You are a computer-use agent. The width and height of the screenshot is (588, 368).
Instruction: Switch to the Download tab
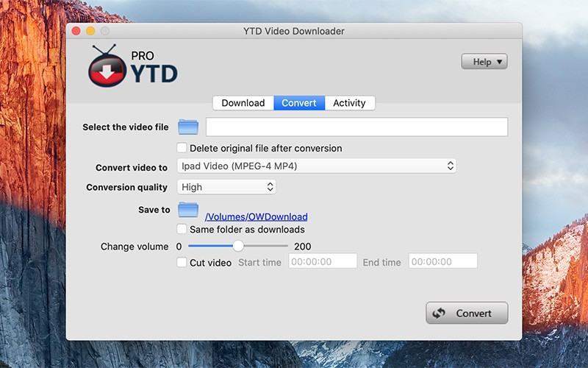pos(243,103)
